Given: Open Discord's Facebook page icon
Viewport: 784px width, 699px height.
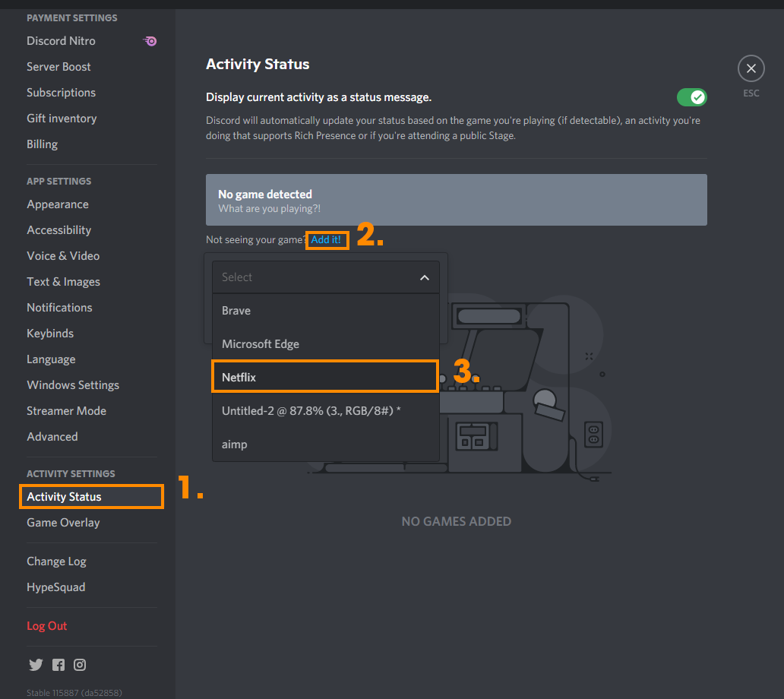Looking at the screenshot, I should pos(58,665).
